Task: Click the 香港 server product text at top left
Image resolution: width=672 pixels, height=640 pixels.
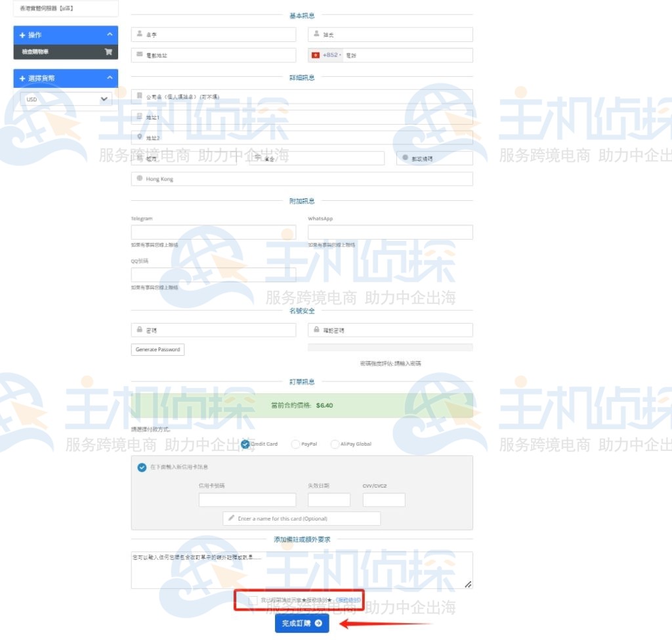Action: click(47, 8)
